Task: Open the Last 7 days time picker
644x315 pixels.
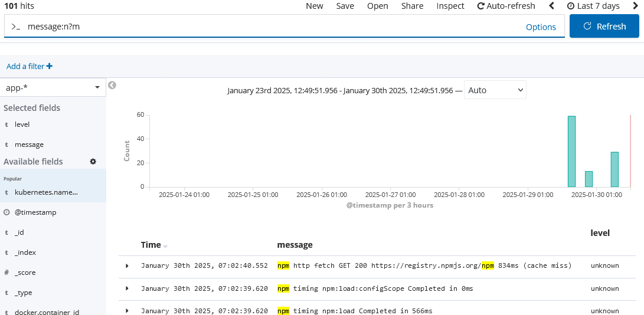Action: pyautogui.click(x=593, y=6)
